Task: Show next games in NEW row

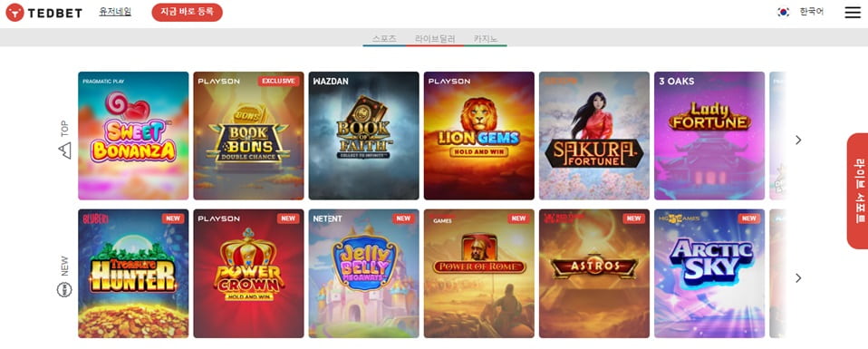Action: [x=798, y=277]
